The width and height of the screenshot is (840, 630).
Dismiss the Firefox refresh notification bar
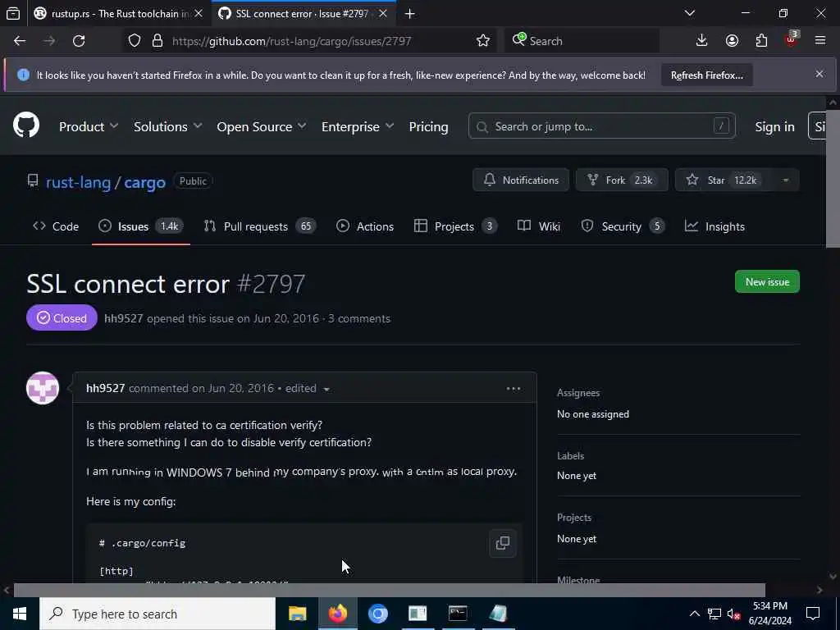coord(819,74)
